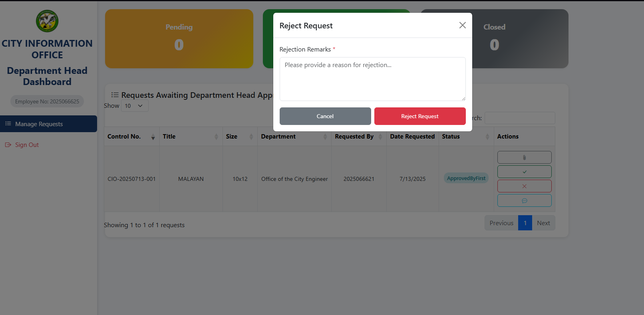Click the Pending status card
644x315 pixels.
(179, 39)
